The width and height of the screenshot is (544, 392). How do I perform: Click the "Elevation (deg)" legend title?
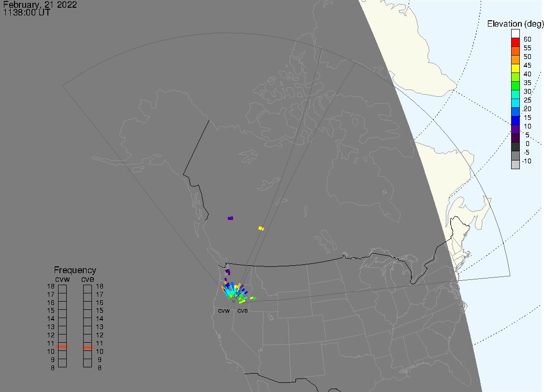pyautogui.click(x=515, y=24)
